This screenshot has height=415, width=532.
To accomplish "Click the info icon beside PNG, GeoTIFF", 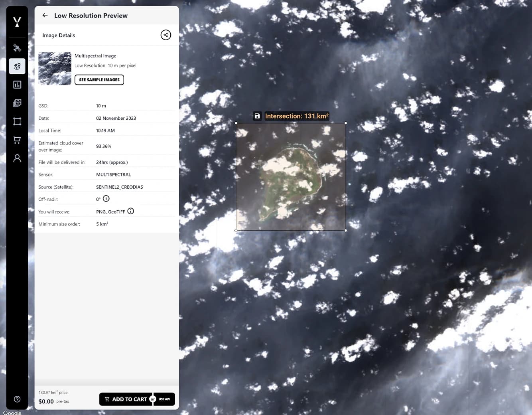I will 130,211.
